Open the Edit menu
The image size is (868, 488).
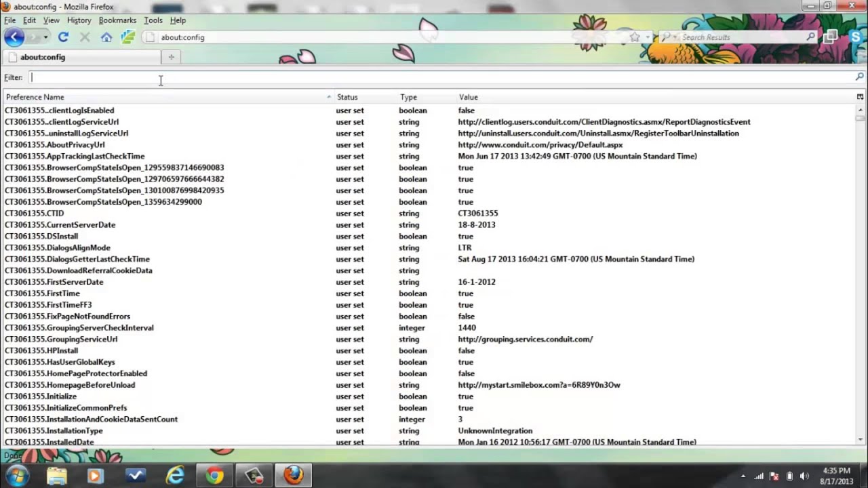pos(29,20)
